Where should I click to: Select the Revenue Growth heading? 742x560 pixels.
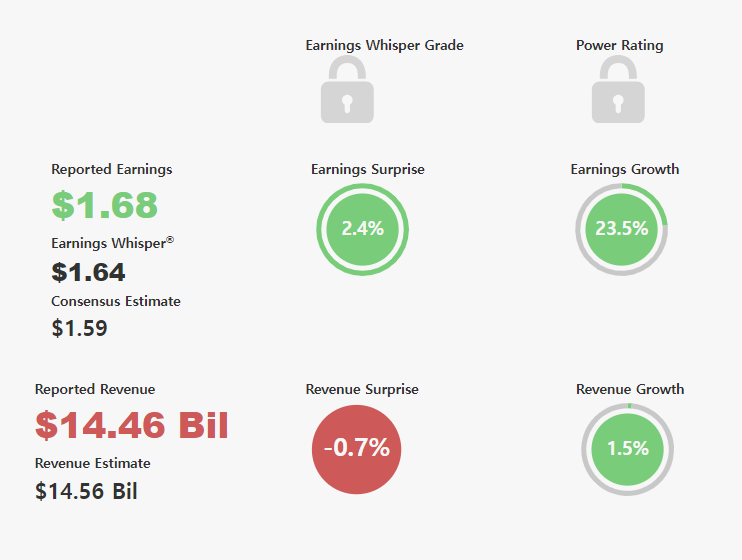pos(630,389)
